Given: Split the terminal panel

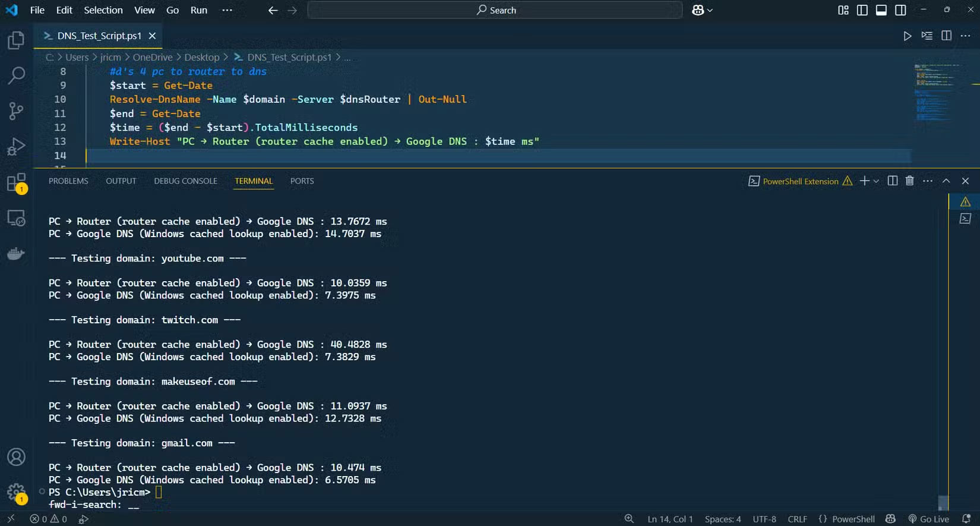Looking at the screenshot, I should tap(892, 181).
